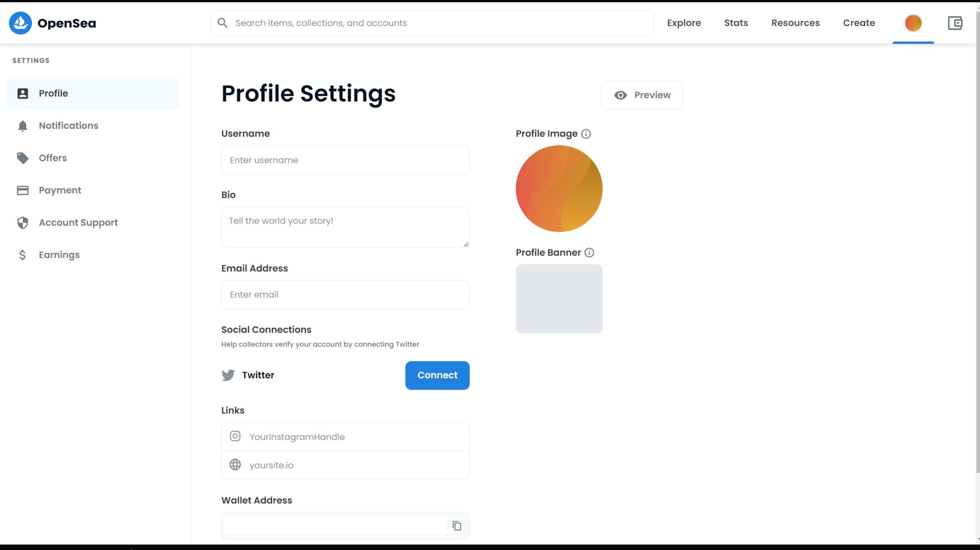This screenshot has width=980, height=550.
Task: Click the orange profile image circle
Action: coord(559,189)
